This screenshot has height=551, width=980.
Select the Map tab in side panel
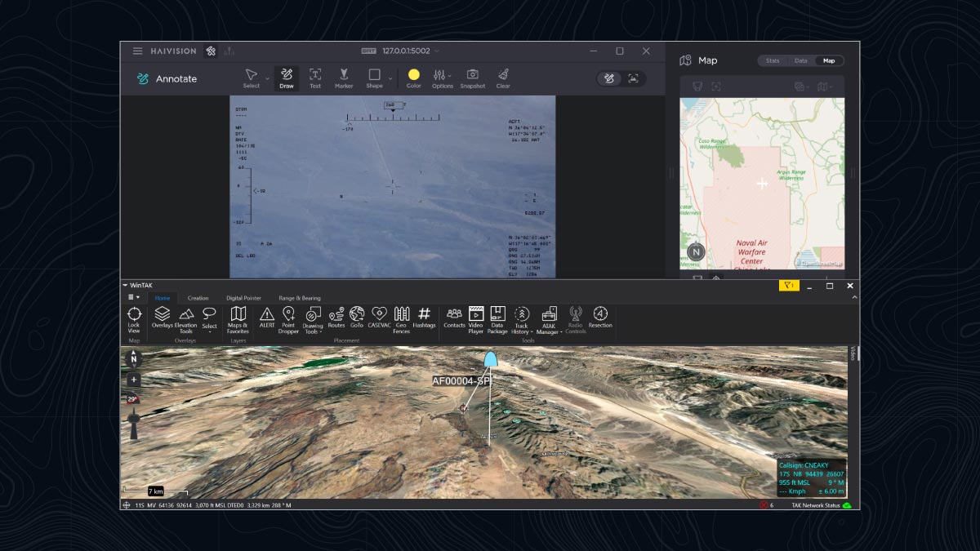click(829, 60)
